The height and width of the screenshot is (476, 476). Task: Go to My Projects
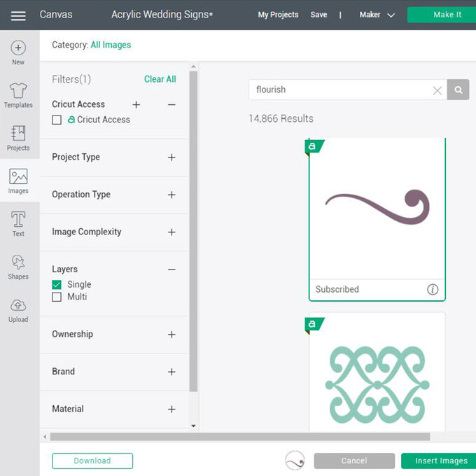click(x=278, y=15)
